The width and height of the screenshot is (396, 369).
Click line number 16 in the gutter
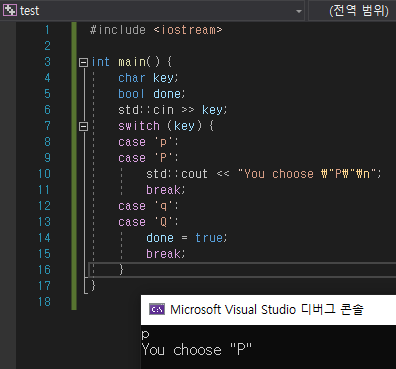click(44, 270)
